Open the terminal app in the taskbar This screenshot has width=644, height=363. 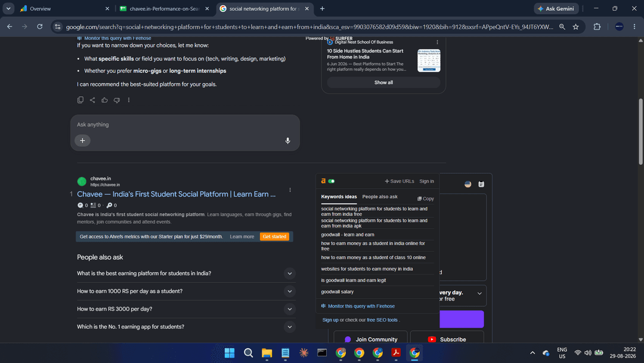(x=322, y=353)
